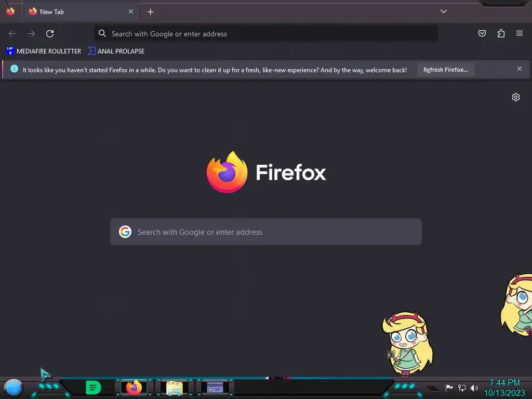
Task: Click the Google G icon in search box
Action: point(125,232)
